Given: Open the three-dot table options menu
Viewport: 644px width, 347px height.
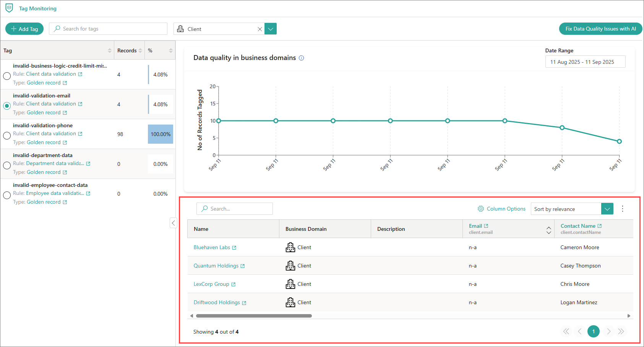Looking at the screenshot, I should coord(622,209).
